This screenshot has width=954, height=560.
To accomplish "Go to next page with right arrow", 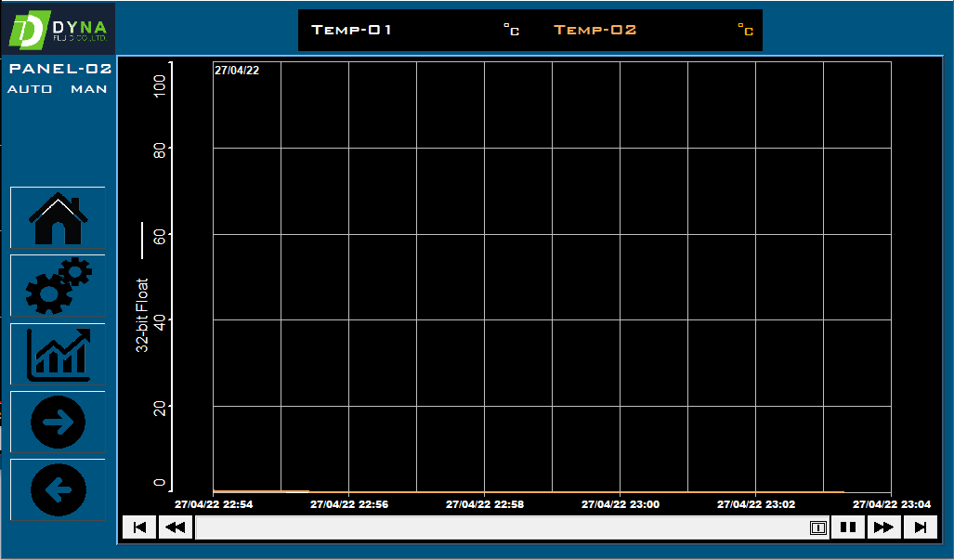I will 58,423.
